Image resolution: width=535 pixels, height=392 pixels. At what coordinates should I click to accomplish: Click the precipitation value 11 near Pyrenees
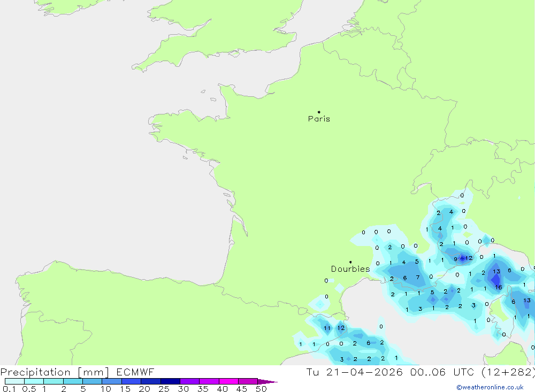tap(327, 328)
